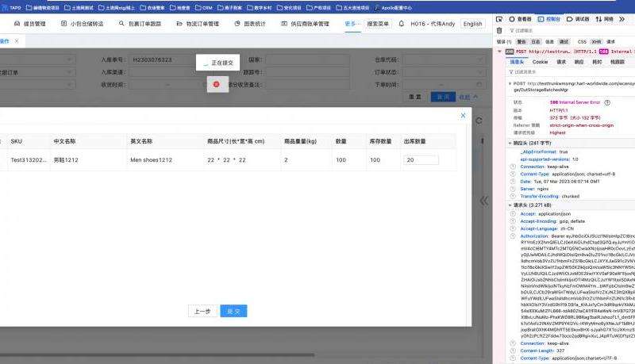Viewport: 635px width, 364px height.
Task: Collapse filters with 收起 link
Action: (x=468, y=97)
